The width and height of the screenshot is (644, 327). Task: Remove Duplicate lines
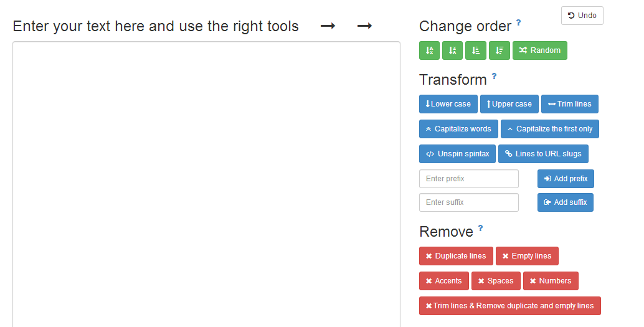456,256
